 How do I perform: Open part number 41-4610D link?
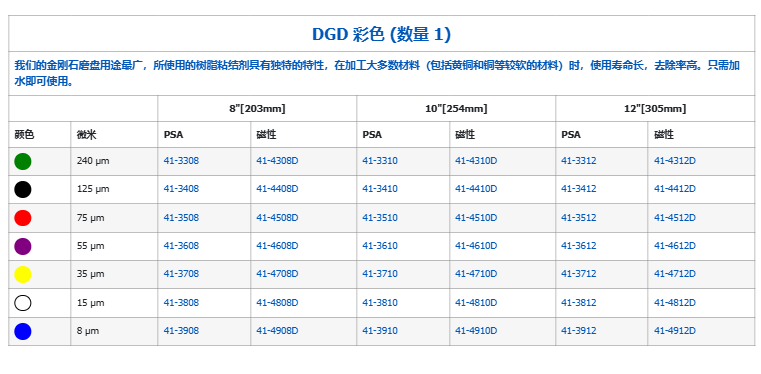tap(476, 246)
